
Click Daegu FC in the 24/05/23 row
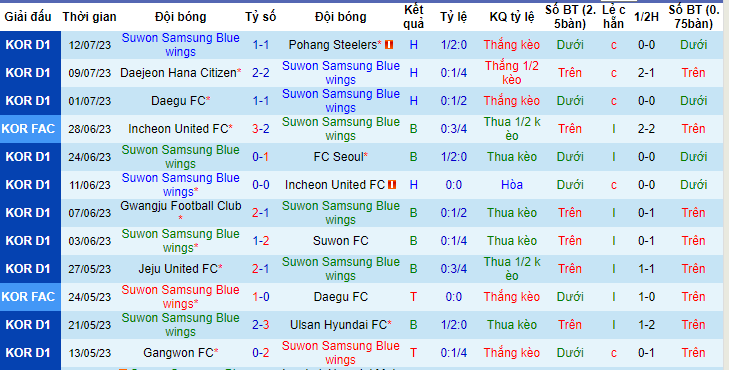coord(341,297)
